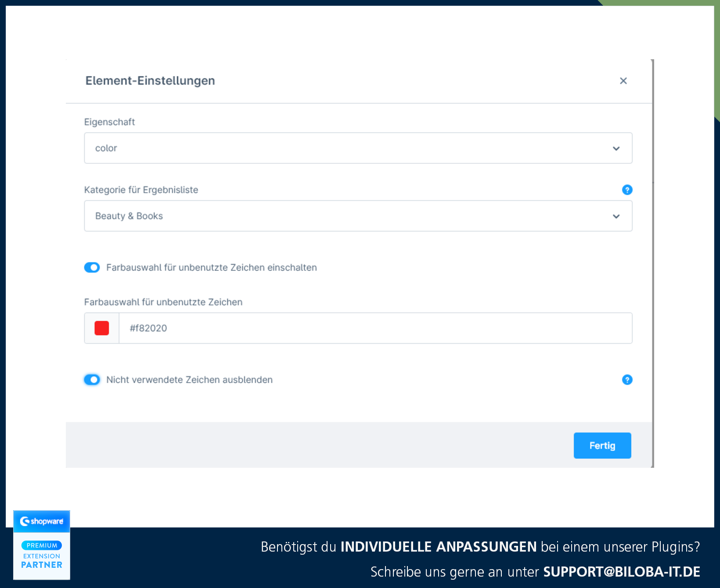Toggle Nicht verwendete Zeichen ausblenden
The image size is (720, 588).
92,380
